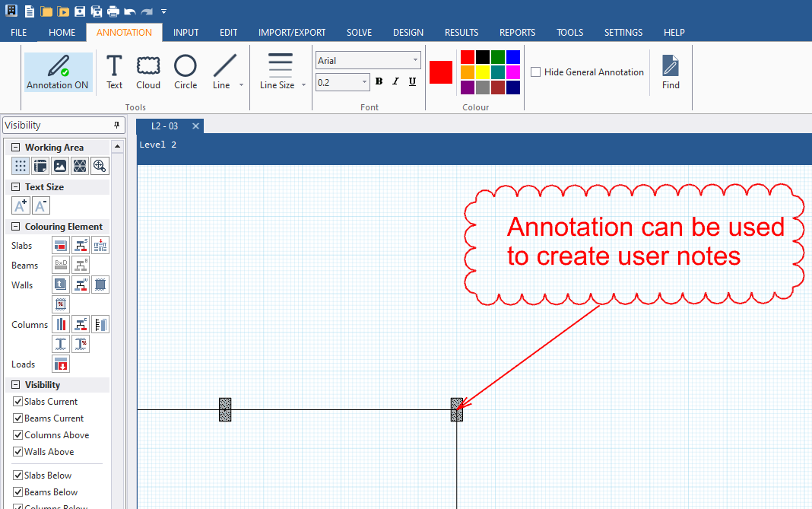The height and width of the screenshot is (509, 812).
Task: Switch to the INPUT ribbon tab
Action: click(x=186, y=33)
